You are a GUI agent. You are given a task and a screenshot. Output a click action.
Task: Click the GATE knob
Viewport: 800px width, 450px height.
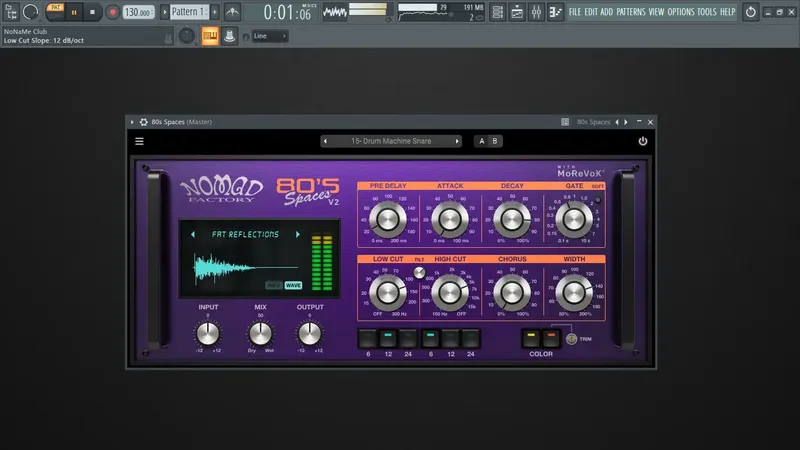click(573, 219)
